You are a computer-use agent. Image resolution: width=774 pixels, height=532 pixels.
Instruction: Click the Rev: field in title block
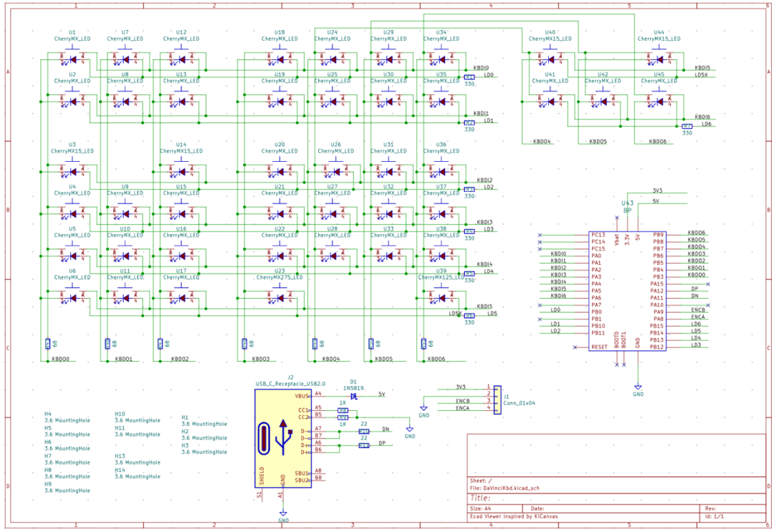pos(710,508)
